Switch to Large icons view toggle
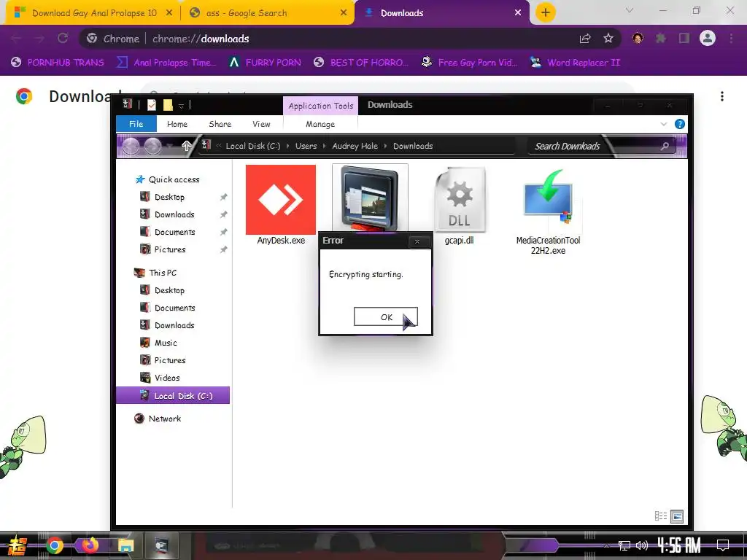747x560 pixels. pos(677,516)
